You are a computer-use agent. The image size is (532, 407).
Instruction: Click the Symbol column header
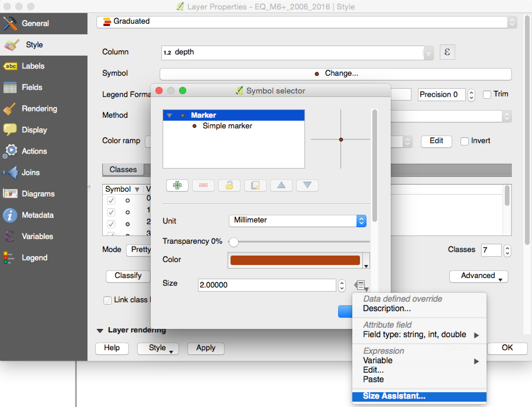tap(122, 189)
